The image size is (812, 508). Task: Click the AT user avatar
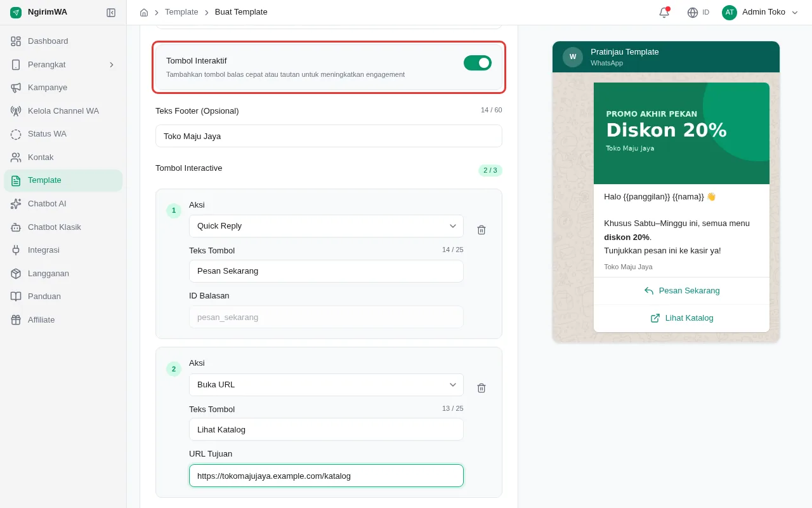[x=730, y=12]
